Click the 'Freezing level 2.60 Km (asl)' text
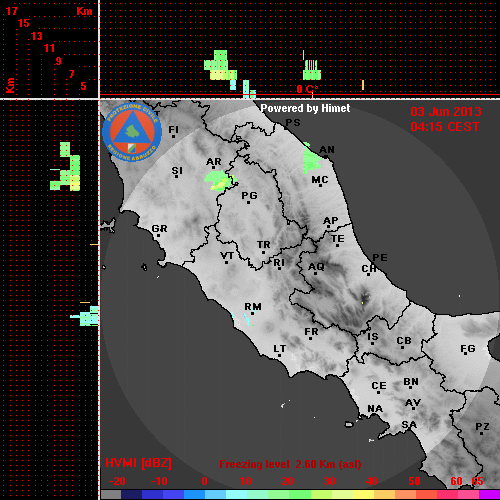500x500 pixels. point(290,464)
